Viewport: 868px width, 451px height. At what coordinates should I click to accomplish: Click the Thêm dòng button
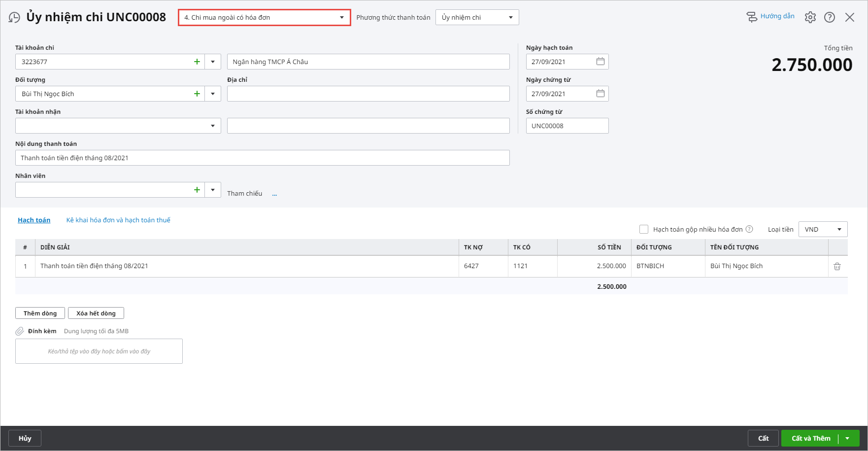point(40,313)
